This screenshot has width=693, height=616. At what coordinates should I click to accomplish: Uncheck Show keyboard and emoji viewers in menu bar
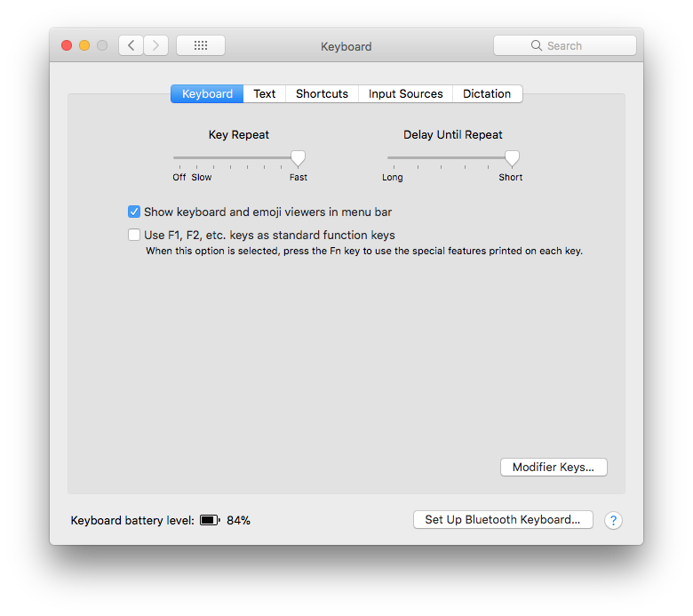point(134,212)
